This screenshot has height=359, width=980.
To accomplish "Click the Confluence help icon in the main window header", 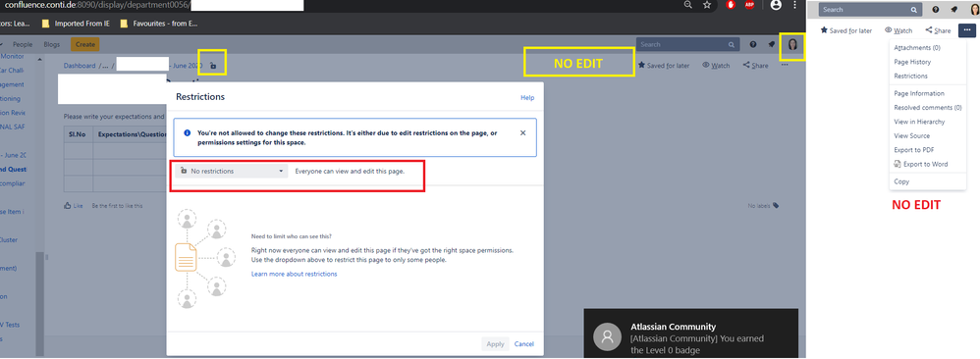I will 753,45.
